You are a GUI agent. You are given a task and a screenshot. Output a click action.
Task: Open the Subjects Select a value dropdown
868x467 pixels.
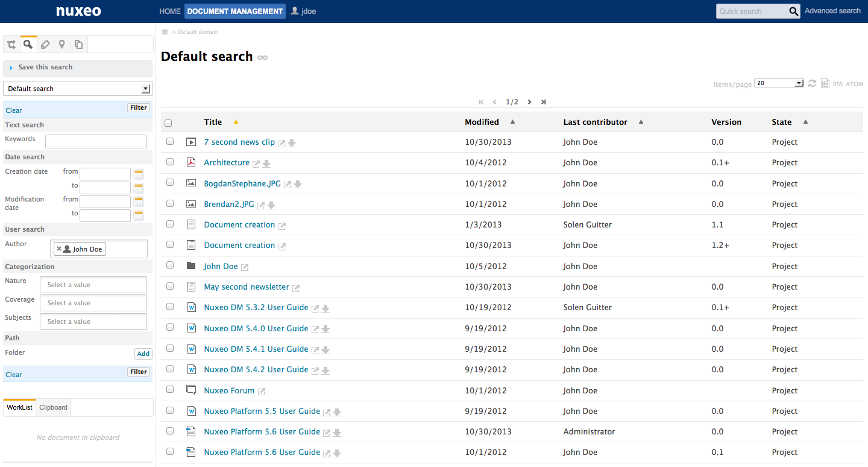click(x=93, y=322)
